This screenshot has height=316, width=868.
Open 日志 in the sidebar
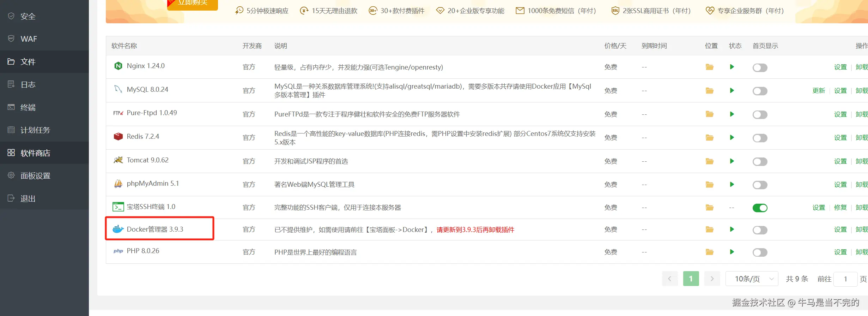pos(44,85)
